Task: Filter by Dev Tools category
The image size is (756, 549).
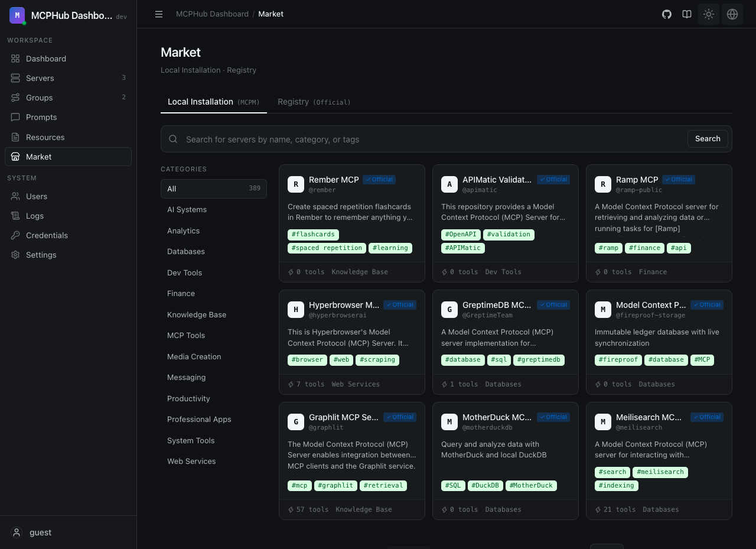Action: click(214, 272)
